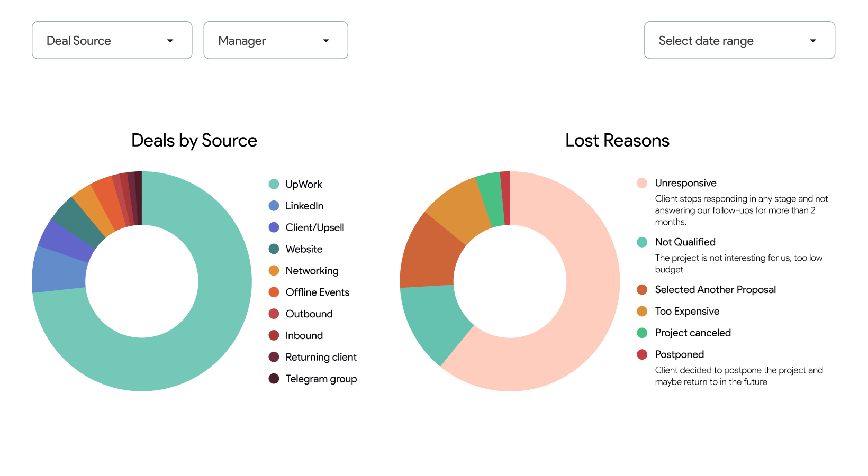868x476 pixels.
Task: Open the Deal Source dropdown
Action: click(112, 40)
